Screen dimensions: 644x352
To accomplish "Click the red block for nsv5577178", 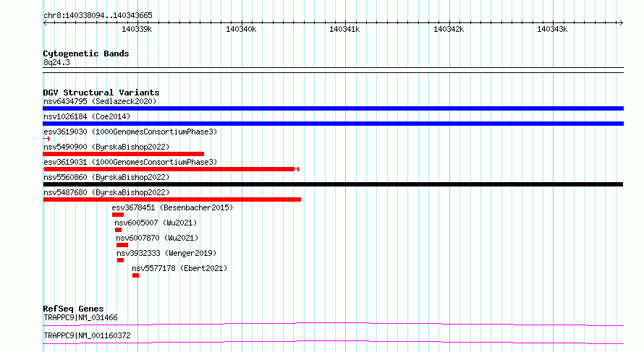I will [135, 275].
